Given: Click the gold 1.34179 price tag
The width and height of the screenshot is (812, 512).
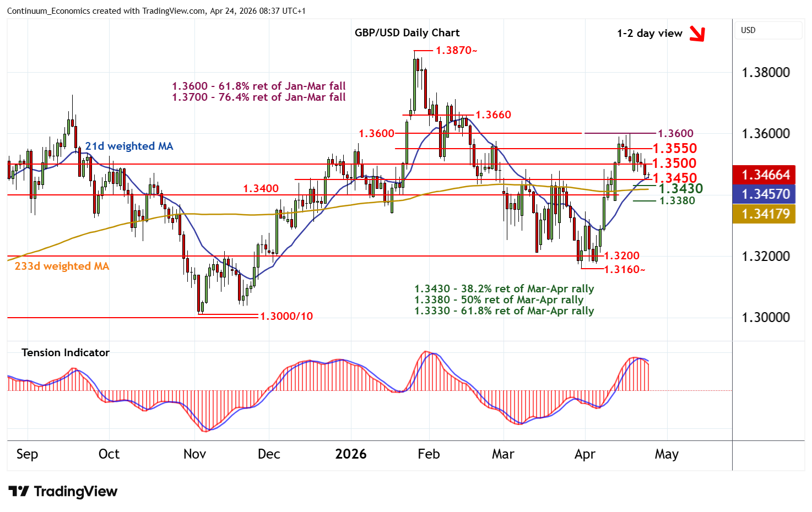Looking at the screenshot, I should pos(764,214).
